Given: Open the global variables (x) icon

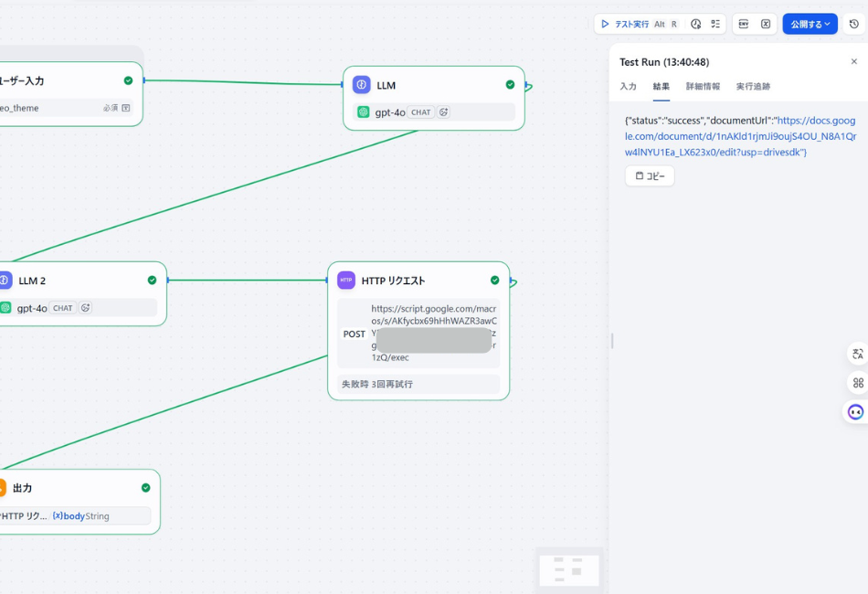Looking at the screenshot, I should 766,24.
